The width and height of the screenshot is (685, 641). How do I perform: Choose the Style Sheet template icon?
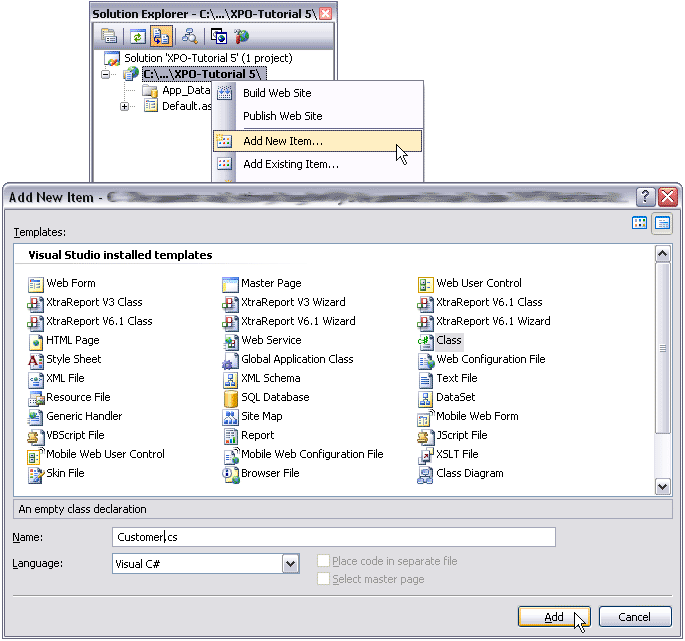[x=36, y=360]
